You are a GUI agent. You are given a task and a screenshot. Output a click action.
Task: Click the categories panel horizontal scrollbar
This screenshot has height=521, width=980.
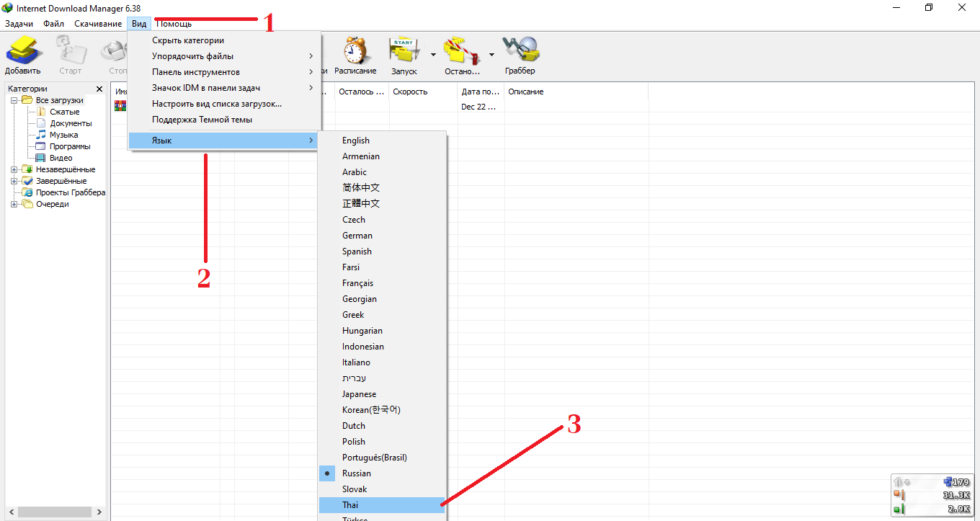pos(55,512)
